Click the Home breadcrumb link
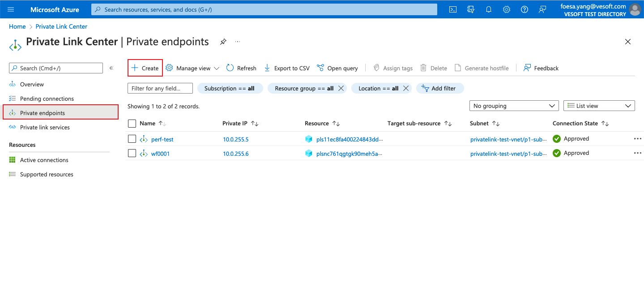This screenshot has height=291, width=644. 17,26
